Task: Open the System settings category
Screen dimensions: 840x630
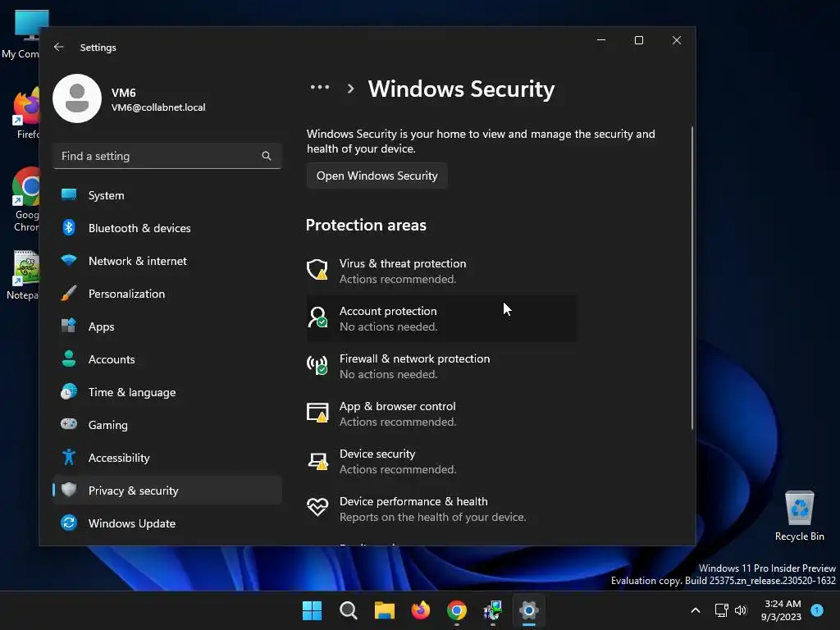Action: [167, 195]
